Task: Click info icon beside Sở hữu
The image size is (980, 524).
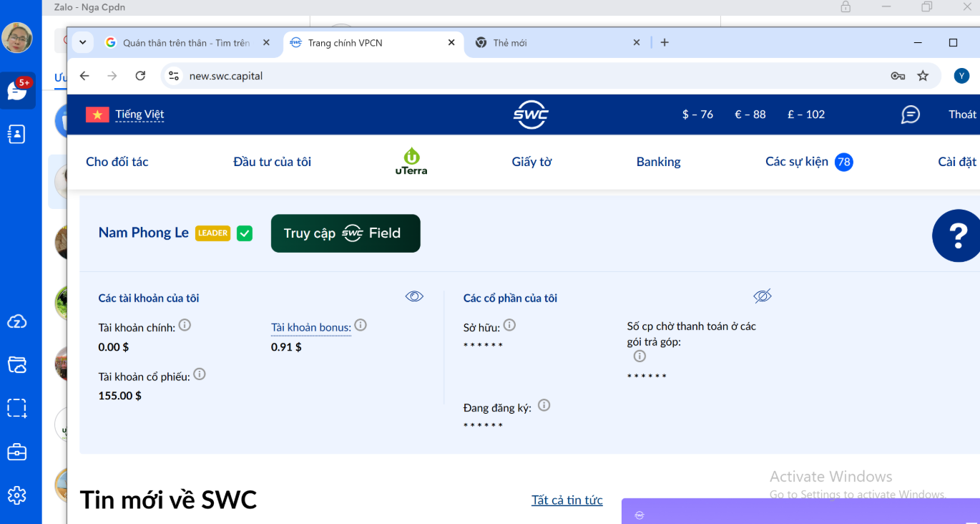Action: tap(509, 325)
